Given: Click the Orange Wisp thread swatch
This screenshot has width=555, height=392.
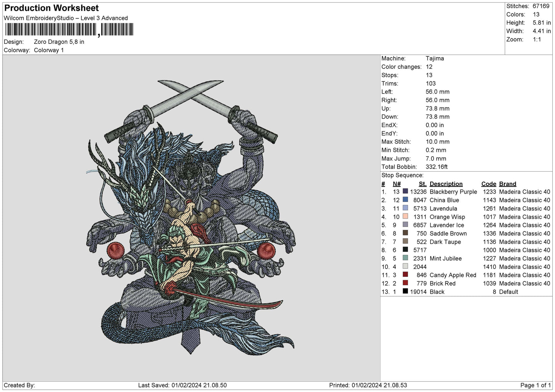Looking at the screenshot, I should (x=405, y=216).
